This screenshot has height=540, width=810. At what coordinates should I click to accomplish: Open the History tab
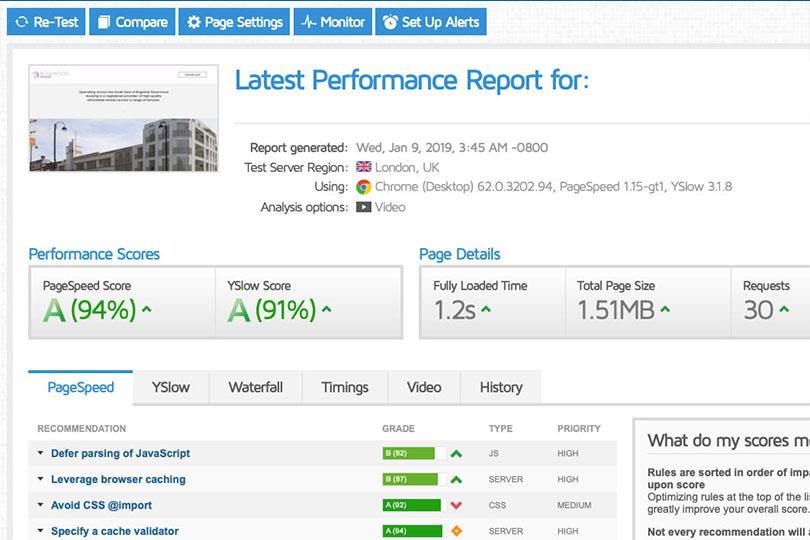(x=500, y=387)
